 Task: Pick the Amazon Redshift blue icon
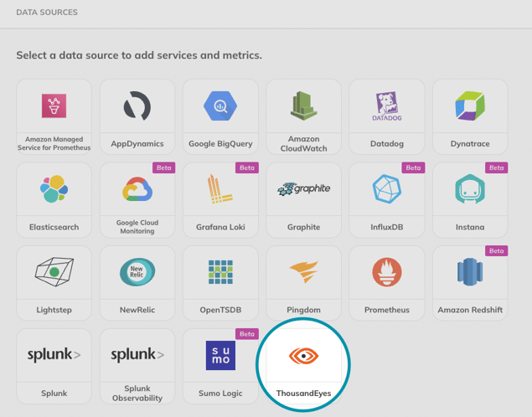(470, 272)
